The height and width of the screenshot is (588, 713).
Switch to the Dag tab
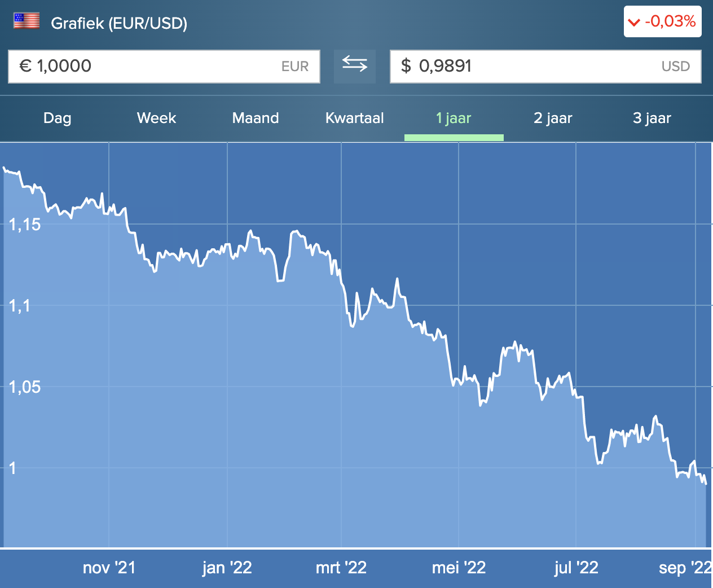58,118
